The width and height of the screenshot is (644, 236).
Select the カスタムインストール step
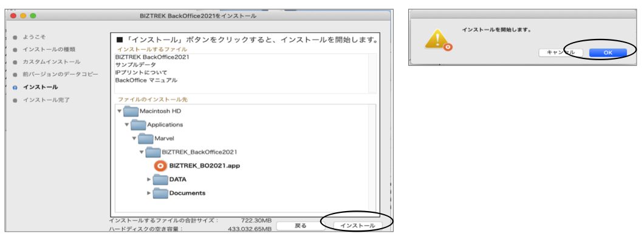point(52,61)
